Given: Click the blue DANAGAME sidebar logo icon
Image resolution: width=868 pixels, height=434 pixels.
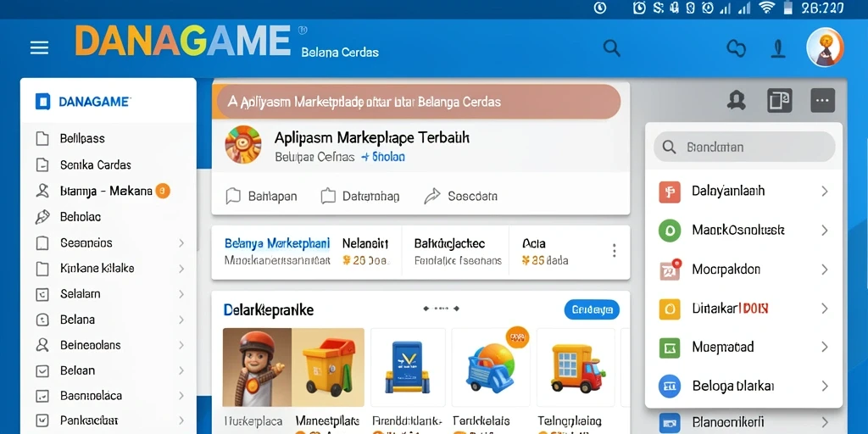Looking at the screenshot, I should [42, 102].
